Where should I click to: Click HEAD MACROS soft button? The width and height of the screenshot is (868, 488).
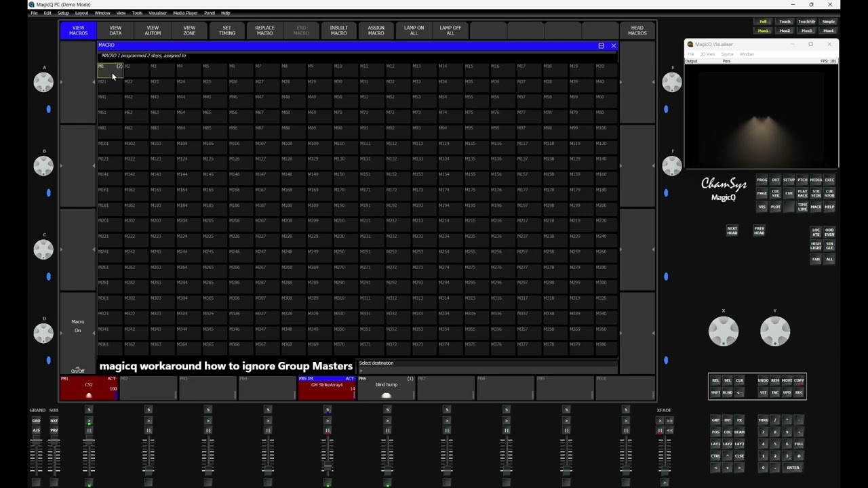[637, 30]
